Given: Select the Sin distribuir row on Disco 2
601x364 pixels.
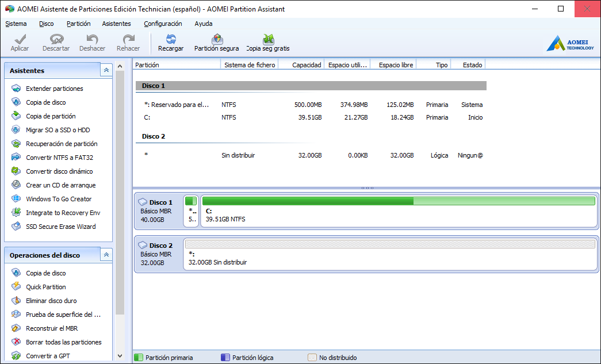Looking at the screenshot, I should [311, 155].
